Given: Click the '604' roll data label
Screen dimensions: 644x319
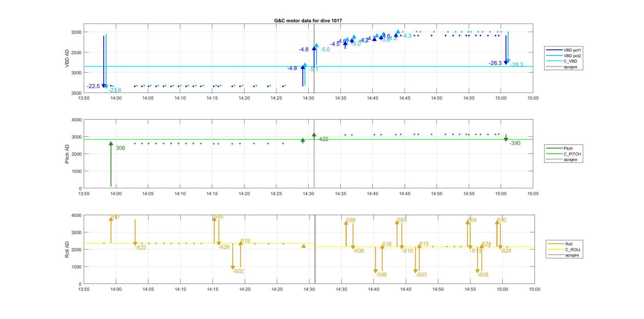Looking at the screenshot, I should pos(472,220).
